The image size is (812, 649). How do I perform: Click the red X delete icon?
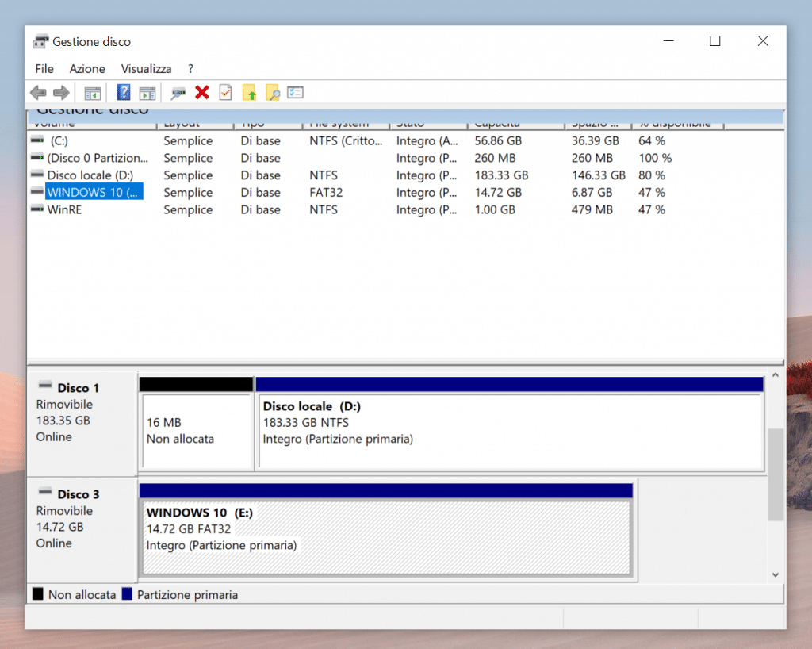point(202,93)
